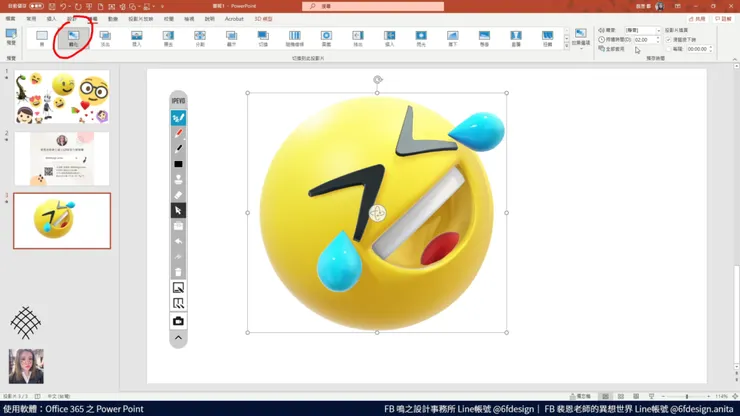Click the Apply To All button
Image resolution: width=740 pixels, height=416 pixels.
(x=612, y=49)
